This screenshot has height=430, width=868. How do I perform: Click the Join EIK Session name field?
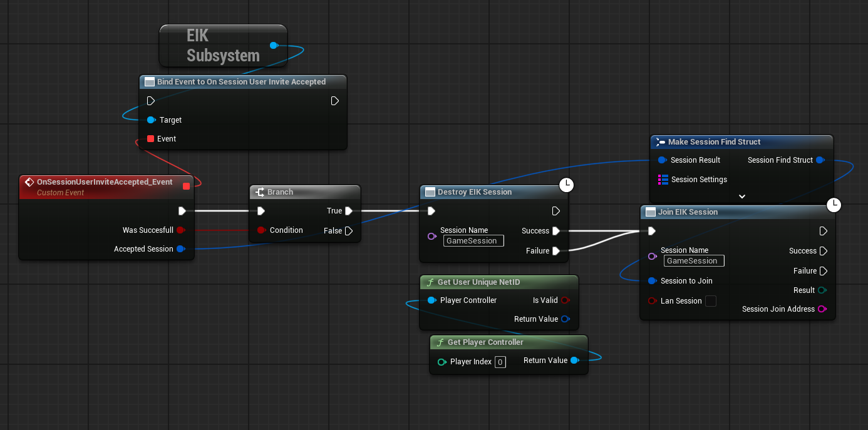(x=694, y=261)
